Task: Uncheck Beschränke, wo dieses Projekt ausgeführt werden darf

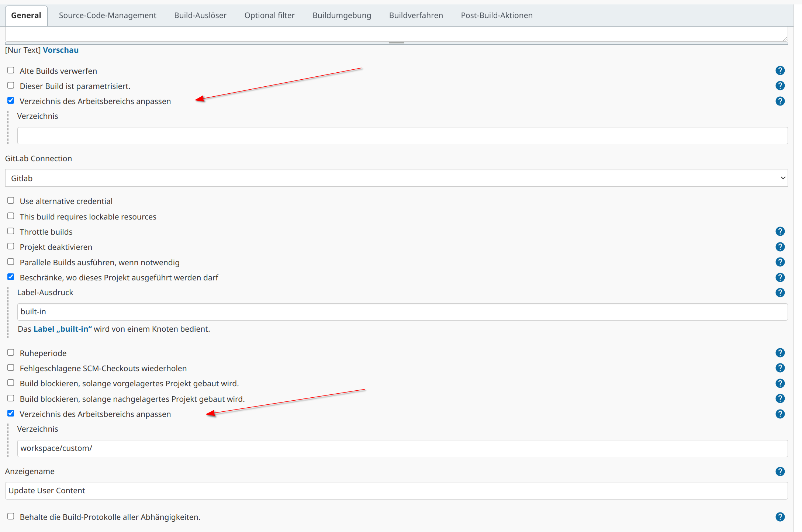Action: point(11,277)
